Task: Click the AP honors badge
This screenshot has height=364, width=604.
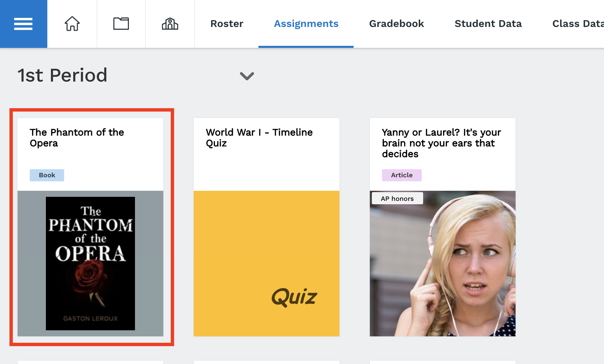Action: coord(397,199)
